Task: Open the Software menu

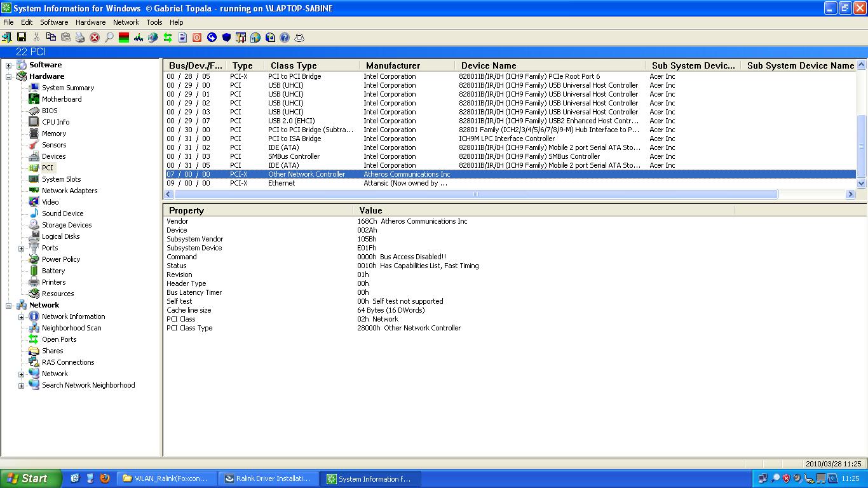Action: click(54, 22)
